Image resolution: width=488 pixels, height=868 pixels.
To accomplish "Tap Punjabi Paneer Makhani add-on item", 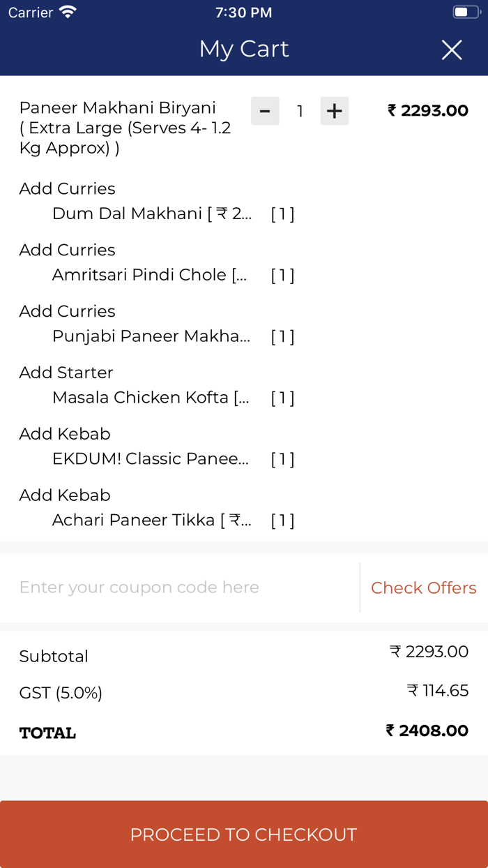I will click(151, 336).
